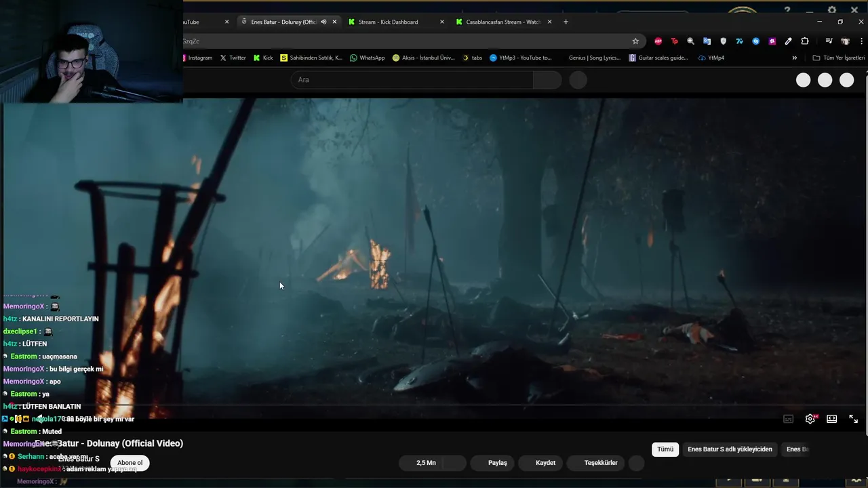The height and width of the screenshot is (488, 868).
Task: Click Eastrom's uaçmasana chat message
Action: pos(59,357)
